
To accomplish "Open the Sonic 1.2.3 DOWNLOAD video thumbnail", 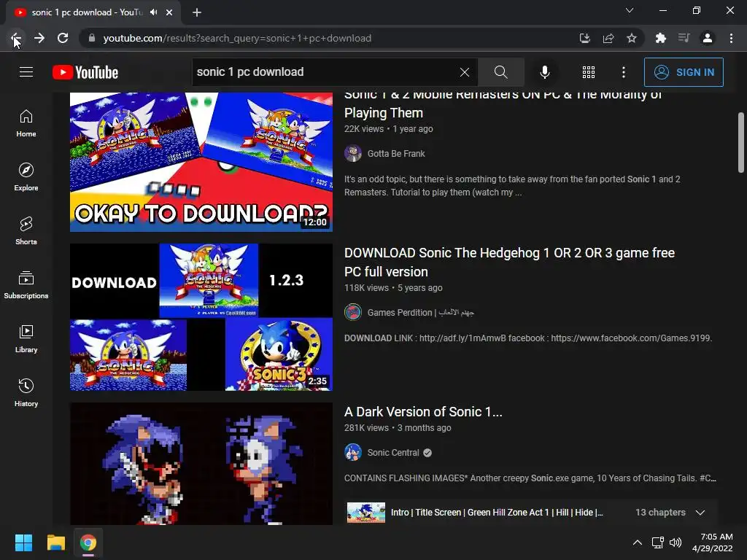I will click(201, 317).
